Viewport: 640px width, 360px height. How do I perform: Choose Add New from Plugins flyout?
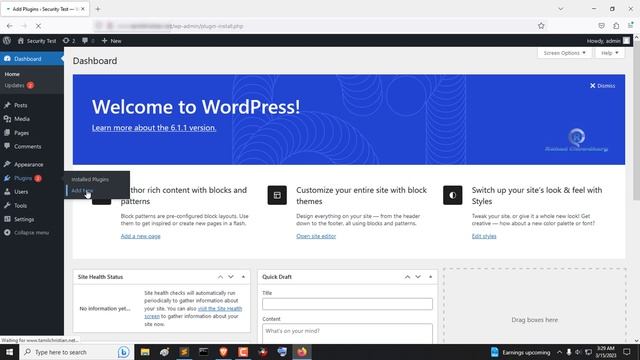click(82, 191)
